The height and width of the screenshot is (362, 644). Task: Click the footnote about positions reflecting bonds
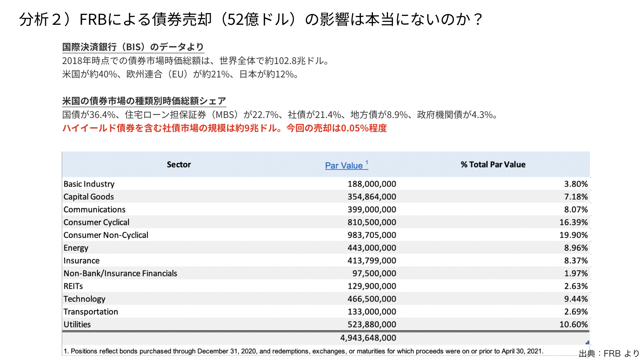pyautogui.click(x=303, y=351)
